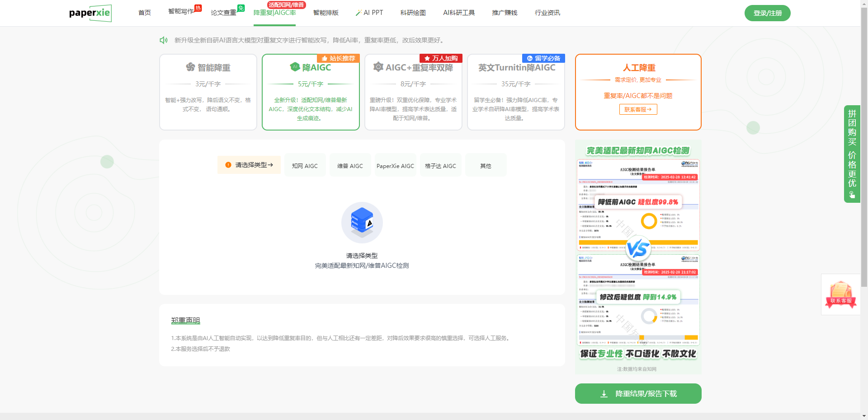Screen dimensions: 868x420
Task: Click the AI PPT pencil icon in navigation
Action: pos(359,13)
